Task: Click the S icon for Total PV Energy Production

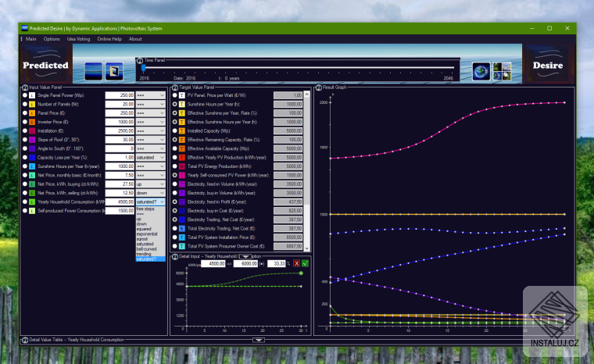Action: tap(182, 166)
